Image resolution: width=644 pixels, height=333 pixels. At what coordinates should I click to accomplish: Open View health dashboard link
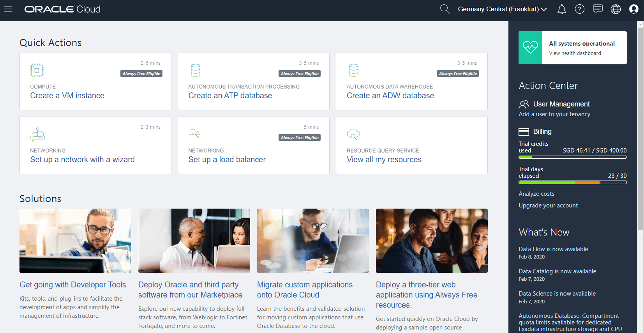click(575, 53)
